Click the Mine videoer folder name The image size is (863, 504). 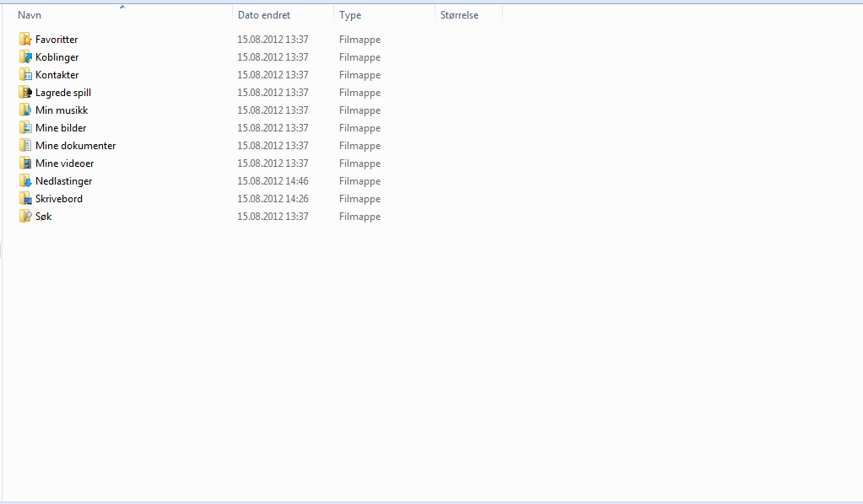pyautogui.click(x=64, y=164)
